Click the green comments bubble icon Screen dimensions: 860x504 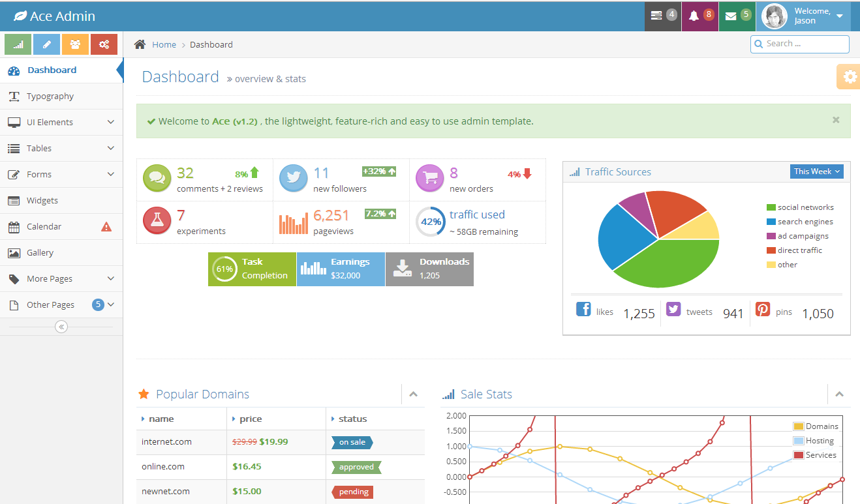(157, 178)
